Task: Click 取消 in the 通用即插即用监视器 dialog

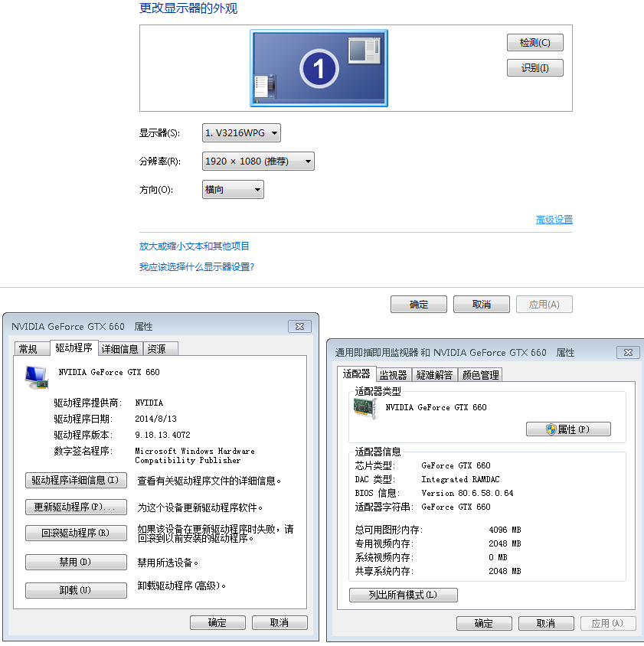Action: coord(546,623)
